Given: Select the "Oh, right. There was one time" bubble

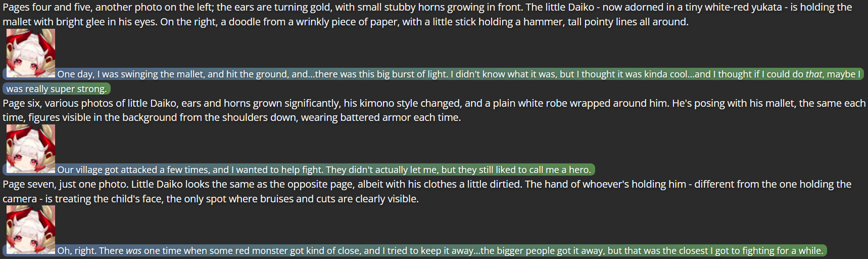Looking at the screenshot, I should click(440, 251).
